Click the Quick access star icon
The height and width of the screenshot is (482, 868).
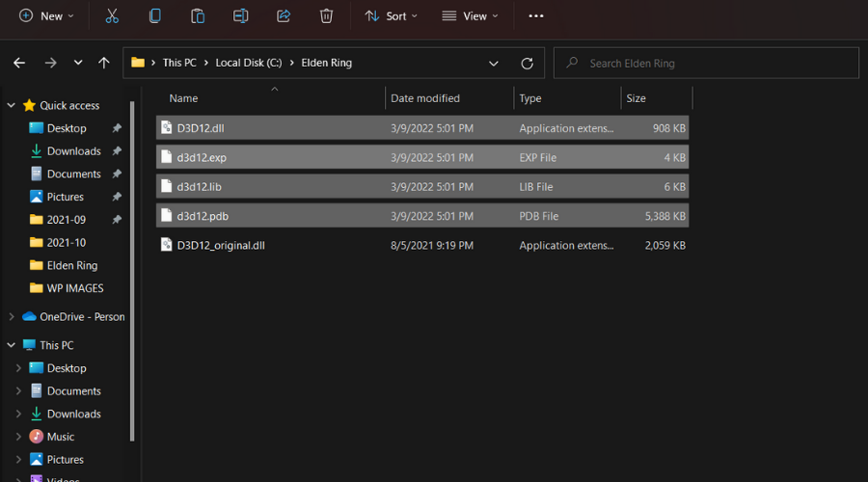tap(29, 105)
